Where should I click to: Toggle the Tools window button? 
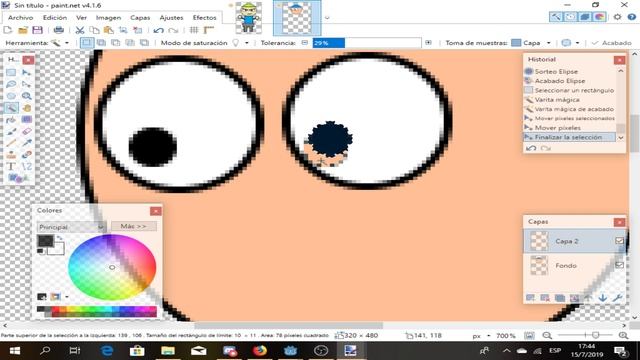[556, 17]
